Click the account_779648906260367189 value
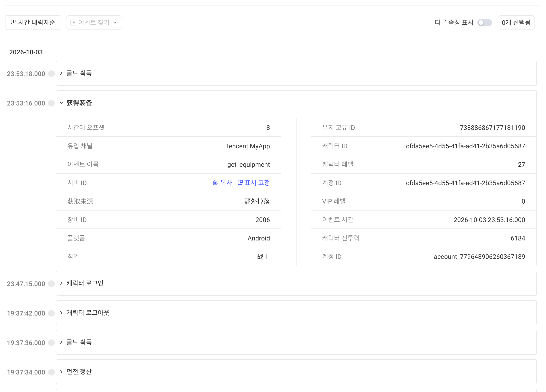 479,257
